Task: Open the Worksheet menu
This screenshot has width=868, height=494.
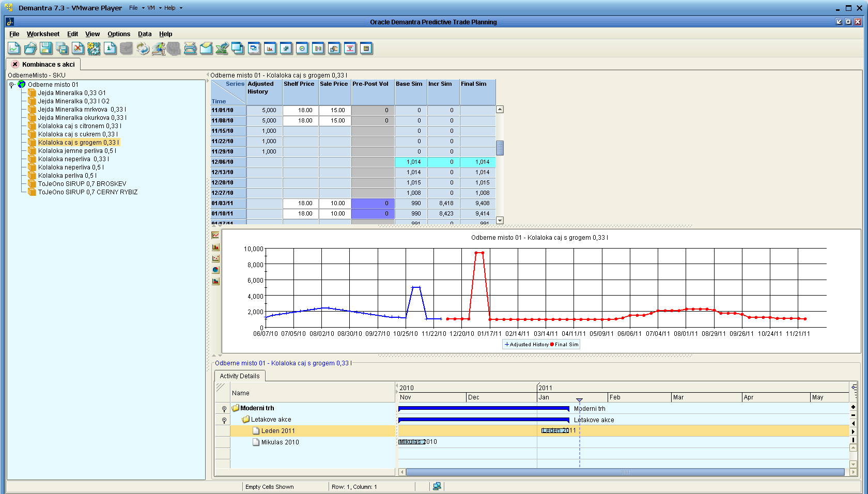Action: (43, 34)
